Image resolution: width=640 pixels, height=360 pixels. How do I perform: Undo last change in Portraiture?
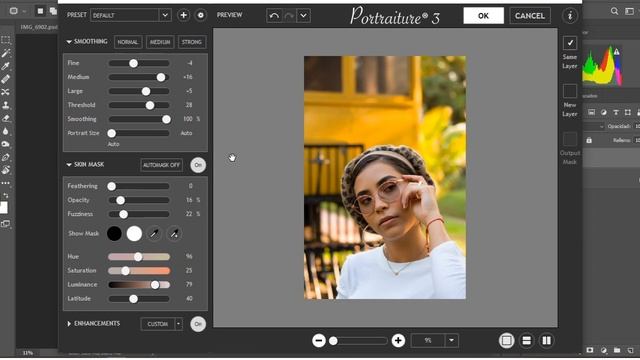point(274,16)
